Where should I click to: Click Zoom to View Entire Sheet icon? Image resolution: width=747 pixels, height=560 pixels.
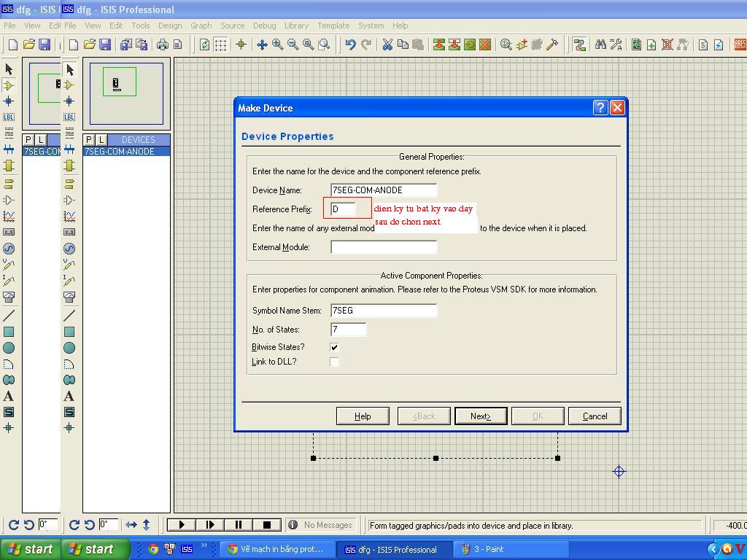309,44
